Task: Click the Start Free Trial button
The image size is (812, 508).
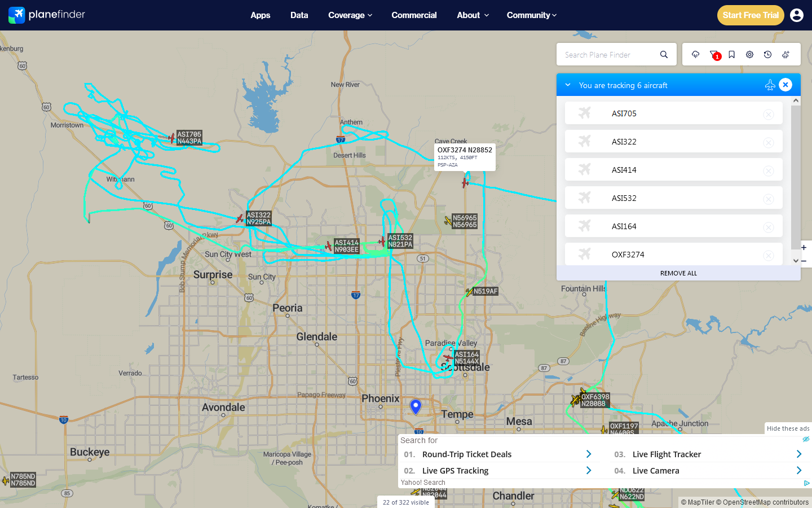Action: (751, 15)
